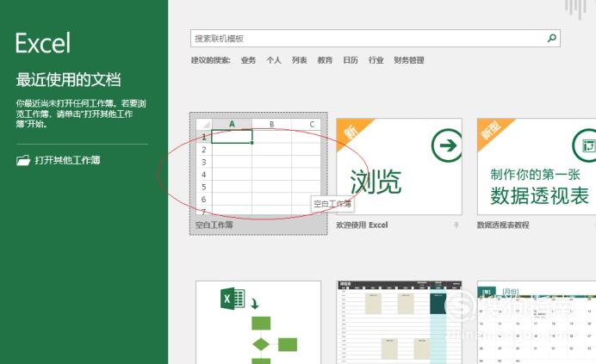
Task: Click the arrow circle icon on 浏览 template
Action: [447, 145]
